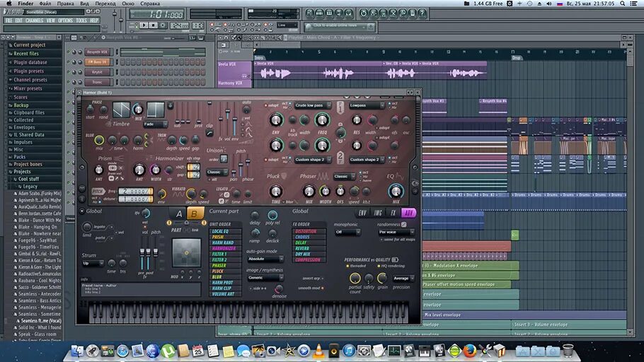Click the filter 1 FREQ knob
The height and width of the screenshot is (362, 644).
tap(322, 120)
